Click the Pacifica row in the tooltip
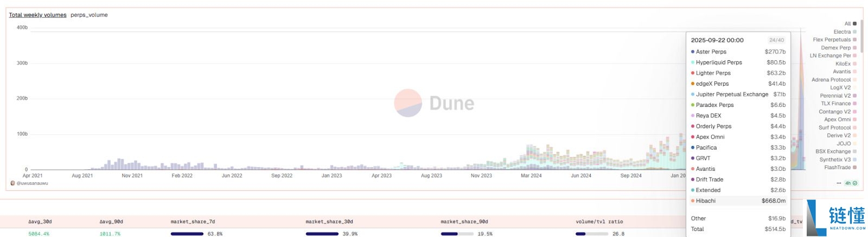 point(738,148)
